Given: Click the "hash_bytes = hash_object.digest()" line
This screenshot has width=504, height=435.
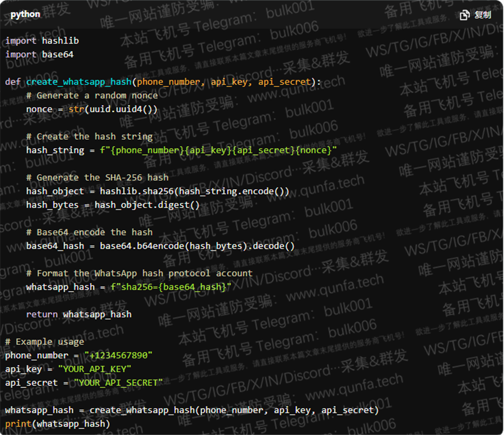Looking at the screenshot, I should (x=113, y=205).
